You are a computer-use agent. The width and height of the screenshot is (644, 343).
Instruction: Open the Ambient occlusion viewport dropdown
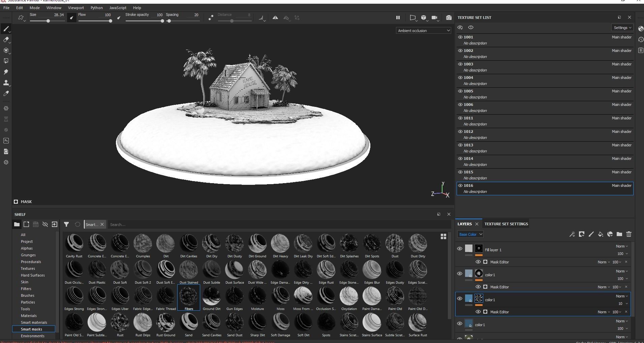click(424, 31)
